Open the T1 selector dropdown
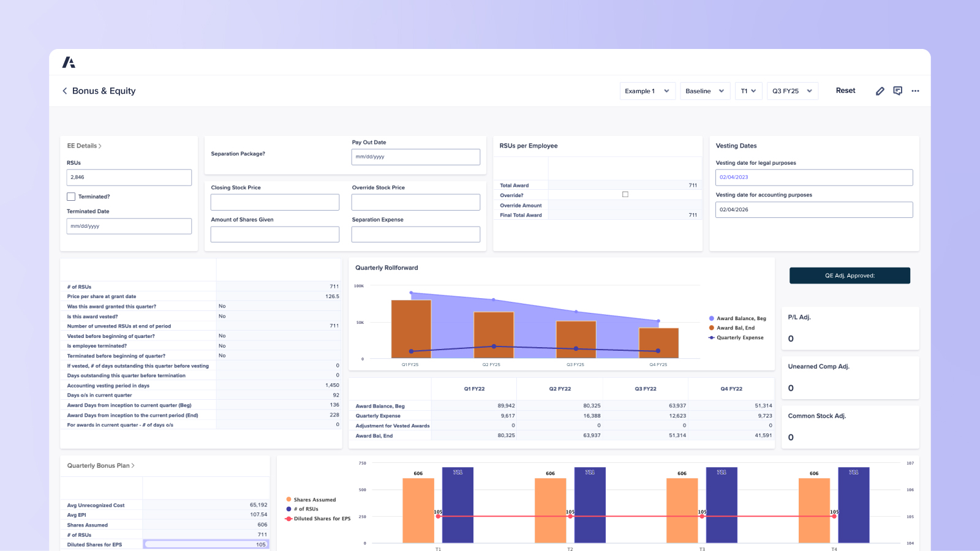The width and height of the screenshot is (980, 551). coord(748,91)
